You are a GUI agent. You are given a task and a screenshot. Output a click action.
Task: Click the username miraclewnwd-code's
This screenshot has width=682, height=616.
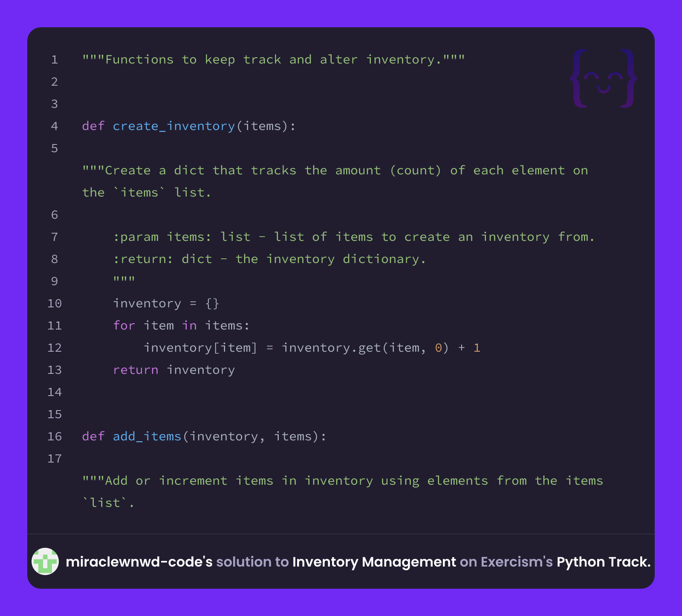pyautogui.click(x=139, y=562)
